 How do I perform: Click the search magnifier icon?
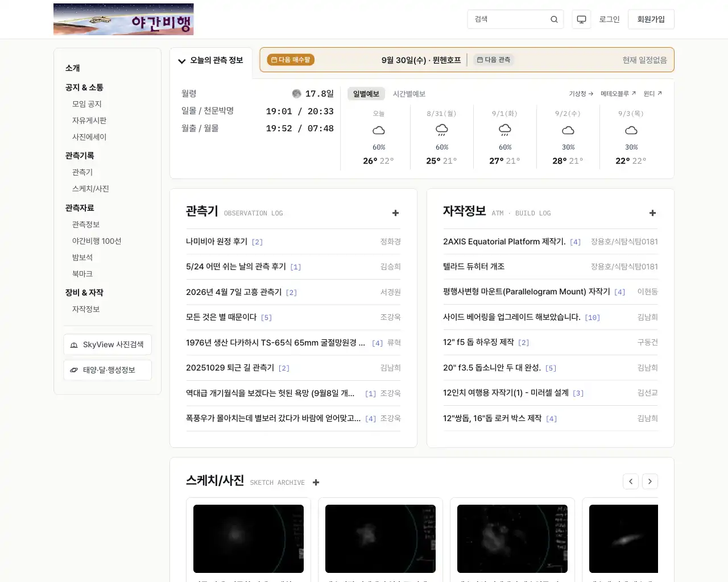click(554, 19)
